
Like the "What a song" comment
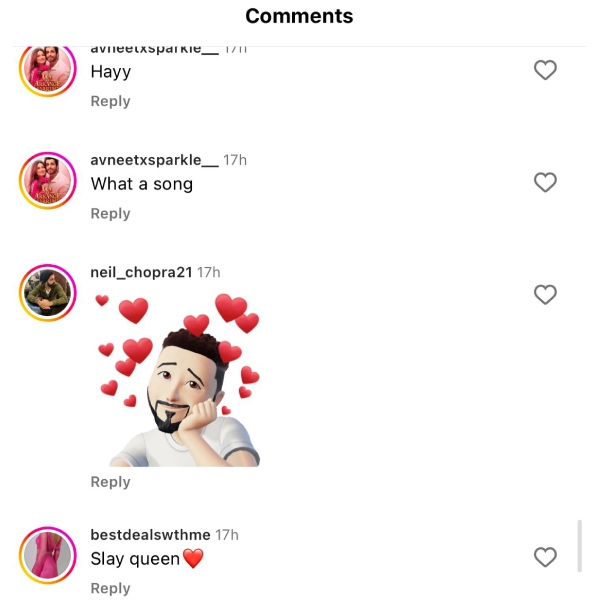pyautogui.click(x=545, y=182)
